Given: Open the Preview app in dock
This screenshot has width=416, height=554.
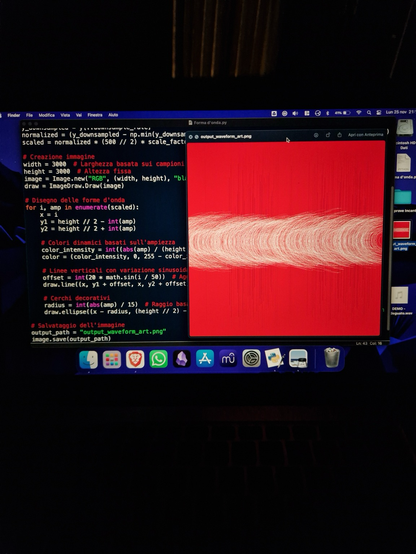Looking at the screenshot, I should click(298, 358).
